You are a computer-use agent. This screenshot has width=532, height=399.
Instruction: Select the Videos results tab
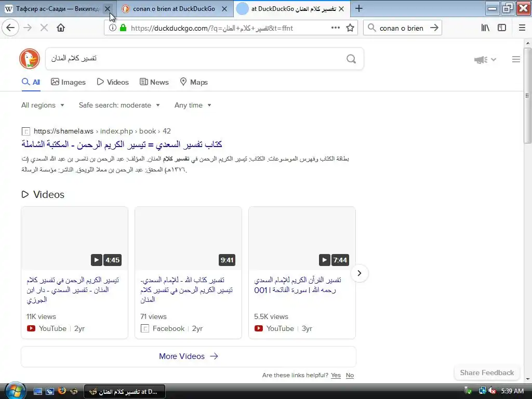click(x=113, y=82)
